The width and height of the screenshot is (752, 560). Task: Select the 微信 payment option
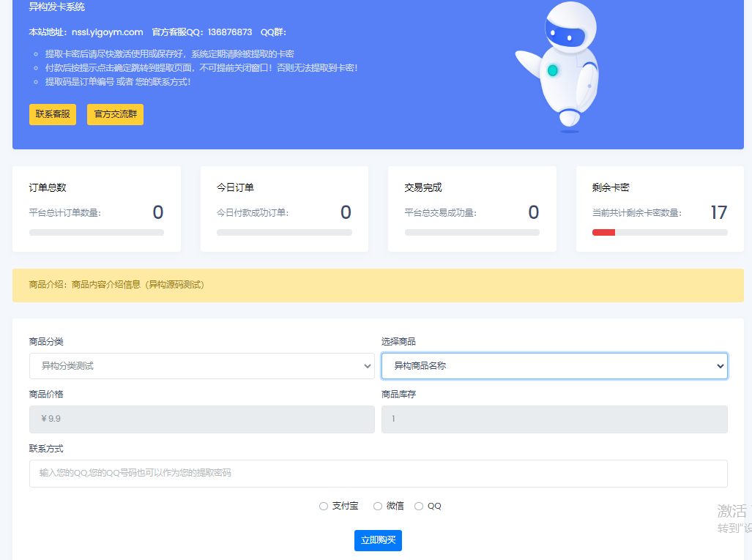pos(378,505)
